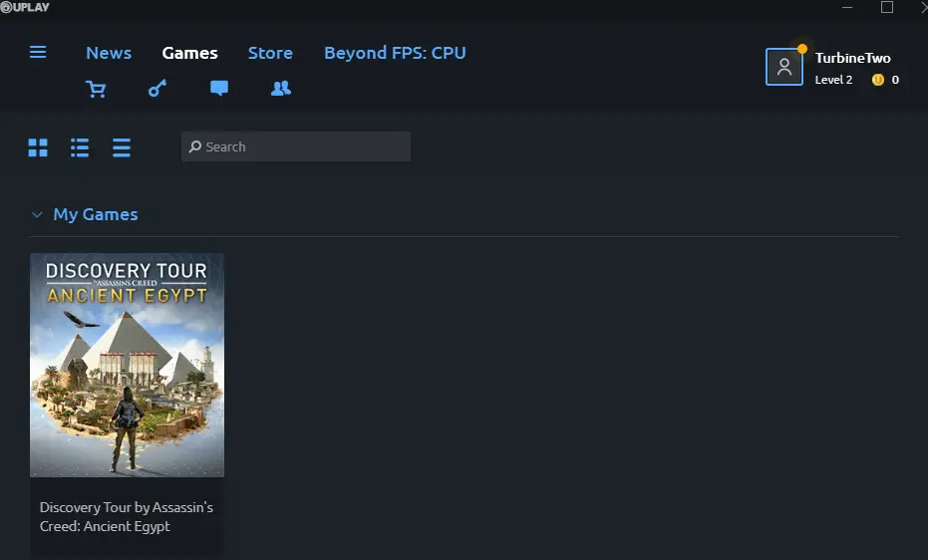Image resolution: width=928 pixels, height=560 pixels.
Task: Open the hamburger menu
Action: (38, 52)
